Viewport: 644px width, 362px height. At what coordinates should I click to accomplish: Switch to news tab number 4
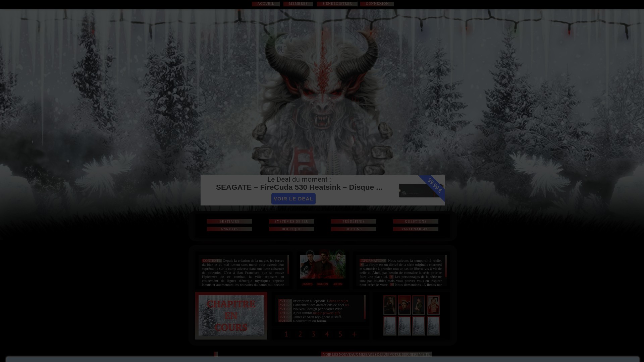click(327, 334)
